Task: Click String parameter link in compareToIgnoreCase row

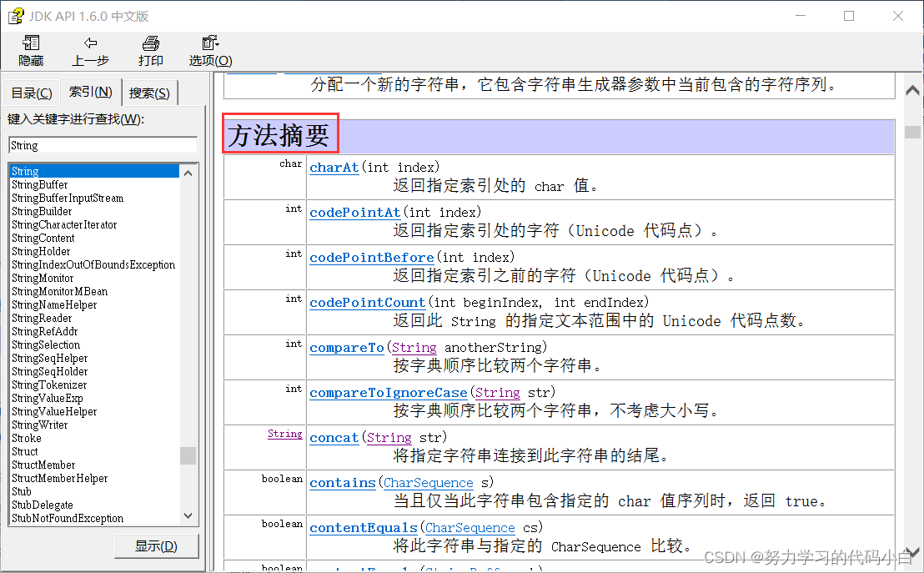Action: [497, 393]
